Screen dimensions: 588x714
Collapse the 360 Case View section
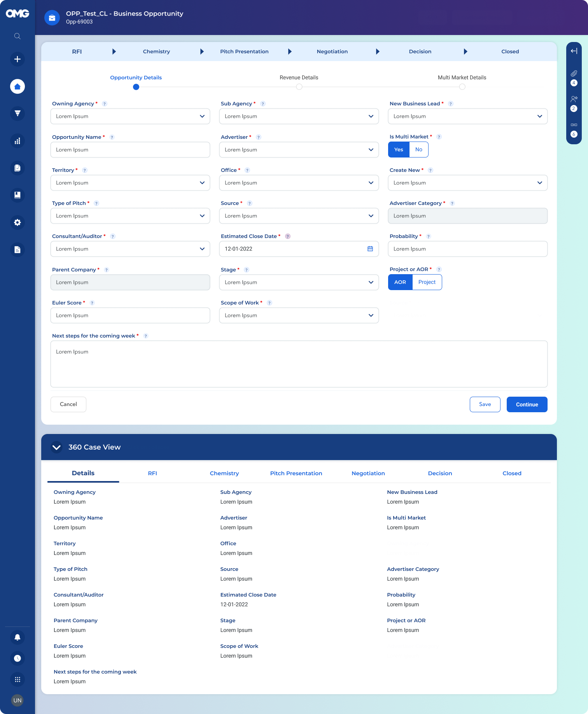coord(56,447)
